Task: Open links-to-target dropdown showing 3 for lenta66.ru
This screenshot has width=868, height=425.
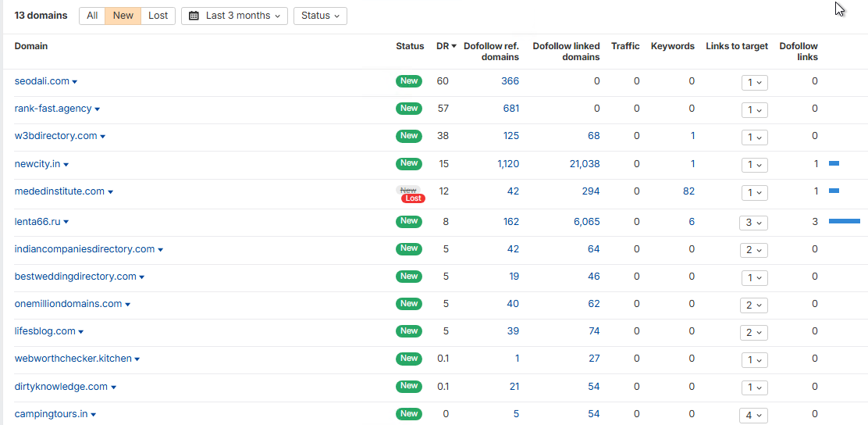Action: coord(753,223)
